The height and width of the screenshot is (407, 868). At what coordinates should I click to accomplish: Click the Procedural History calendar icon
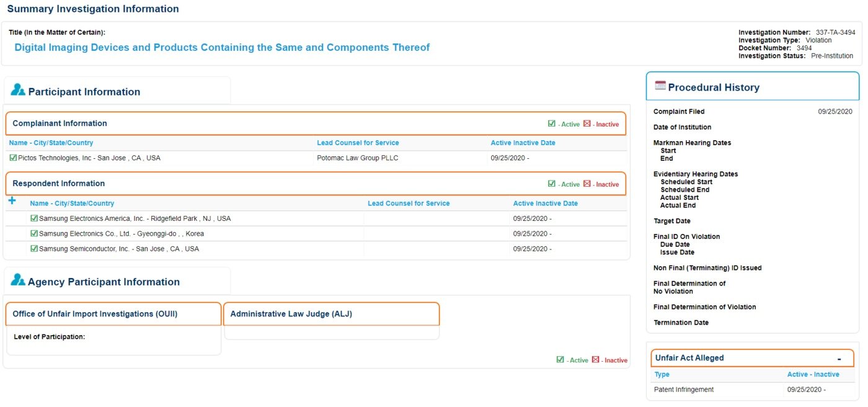coord(660,86)
